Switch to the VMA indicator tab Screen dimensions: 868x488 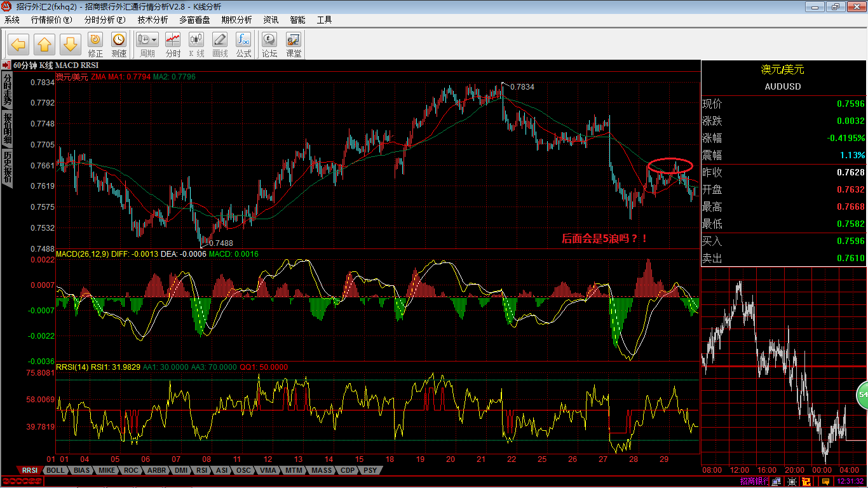coord(268,470)
